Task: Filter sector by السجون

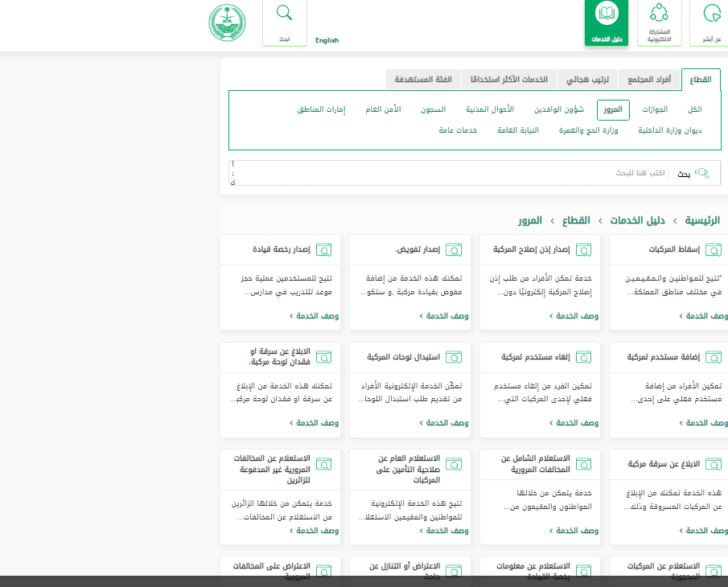Action: pyautogui.click(x=433, y=109)
